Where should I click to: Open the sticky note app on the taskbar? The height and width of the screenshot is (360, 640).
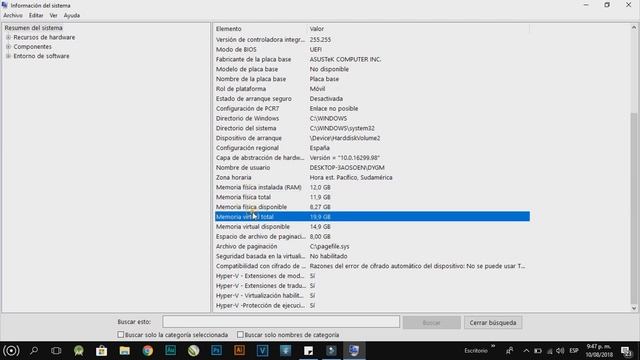[308, 351]
